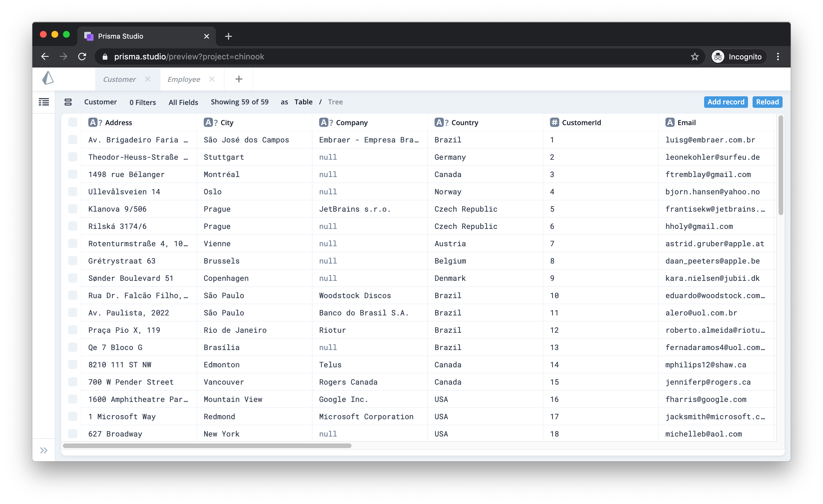823x504 pixels.
Task: Select the checkbox on the Google Inc. row
Action: (x=72, y=399)
